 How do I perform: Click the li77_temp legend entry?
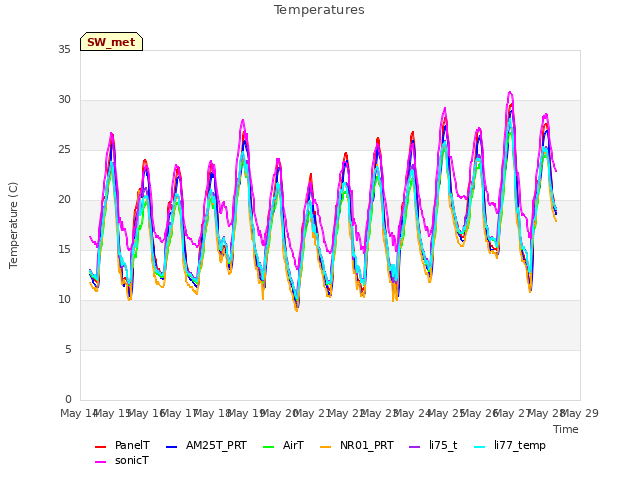pos(510,445)
